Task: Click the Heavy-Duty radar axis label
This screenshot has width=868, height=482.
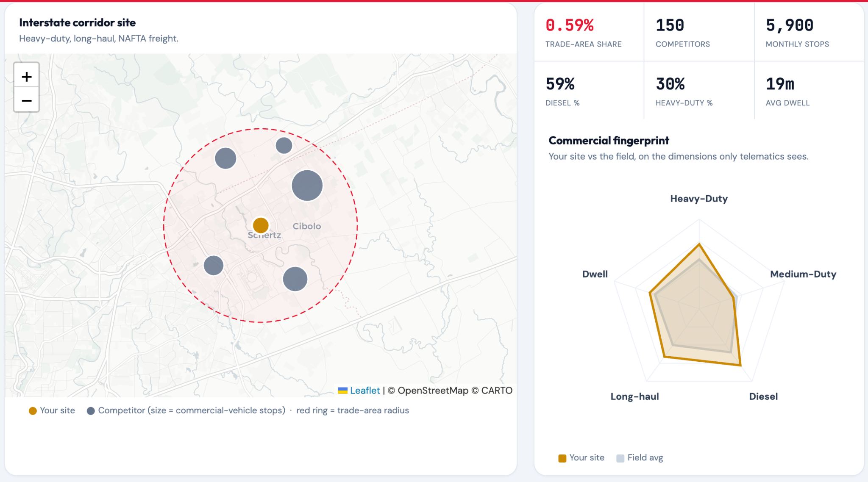Action: [699, 199]
